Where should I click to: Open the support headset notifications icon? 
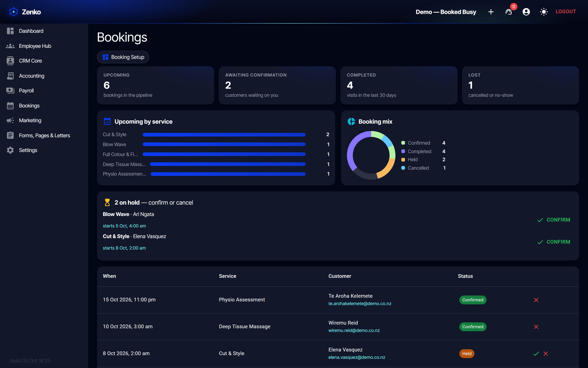point(509,12)
